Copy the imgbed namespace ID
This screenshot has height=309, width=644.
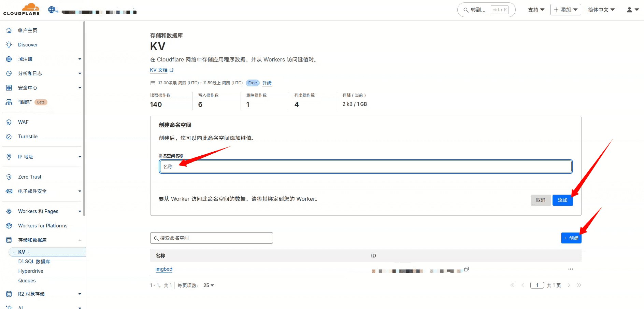pyautogui.click(x=467, y=269)
